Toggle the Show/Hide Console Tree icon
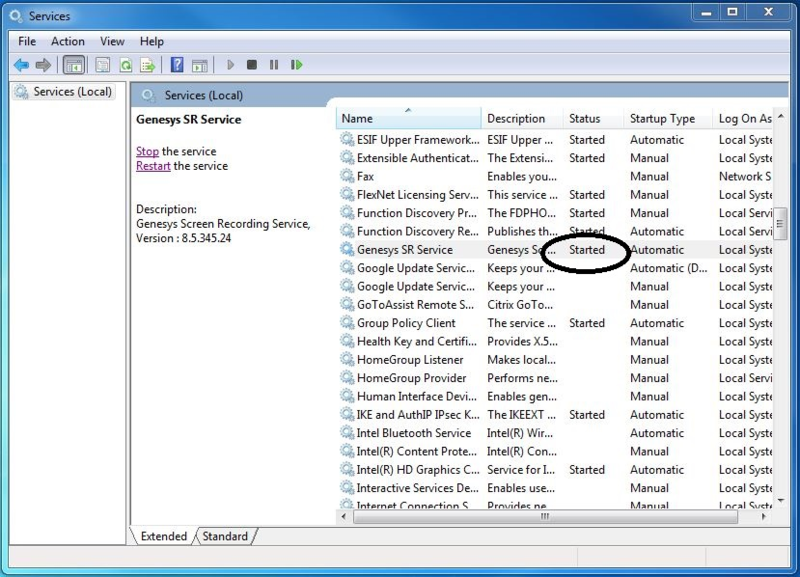The image size is (800, 577). point(72,65)
